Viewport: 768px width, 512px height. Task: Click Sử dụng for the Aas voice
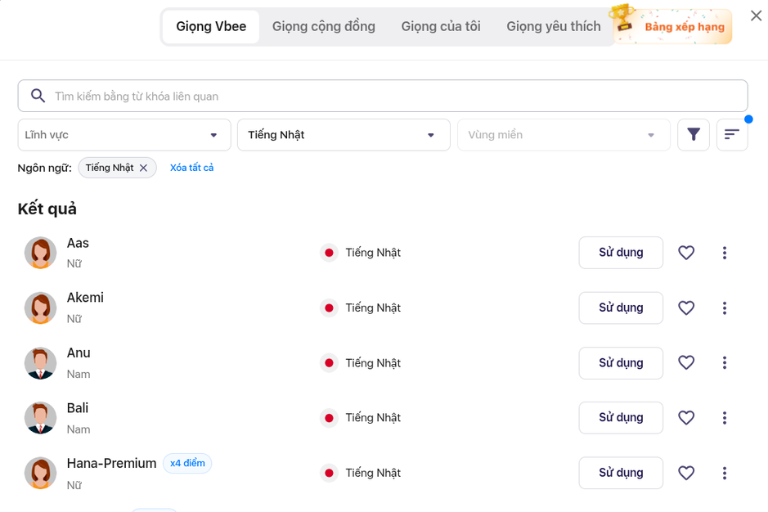621,252
